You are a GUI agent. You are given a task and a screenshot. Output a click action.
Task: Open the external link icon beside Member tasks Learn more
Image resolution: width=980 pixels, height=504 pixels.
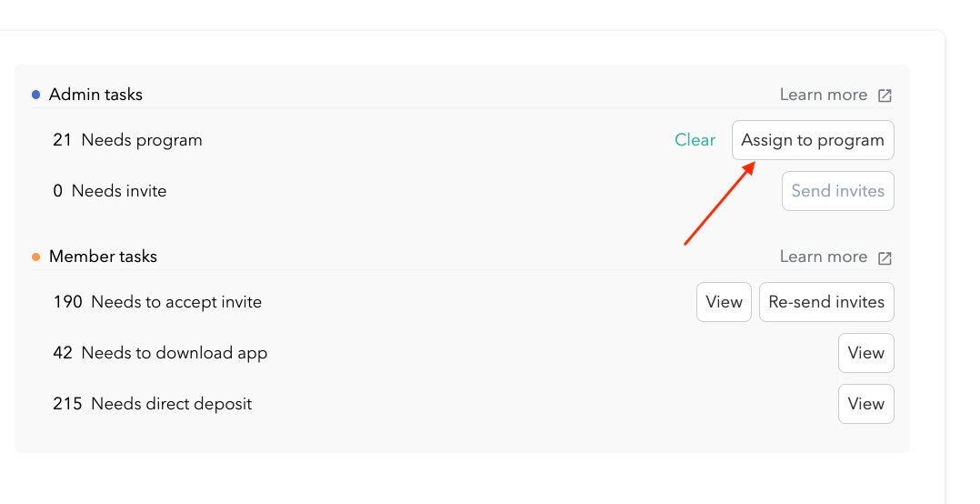tap(885, 257)
